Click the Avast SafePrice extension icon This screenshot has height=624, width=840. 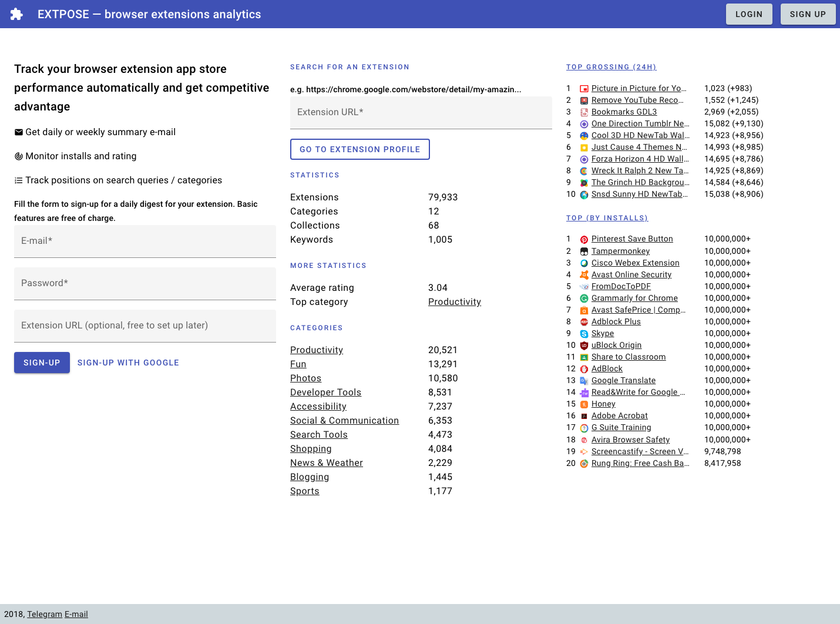[584, 310]
